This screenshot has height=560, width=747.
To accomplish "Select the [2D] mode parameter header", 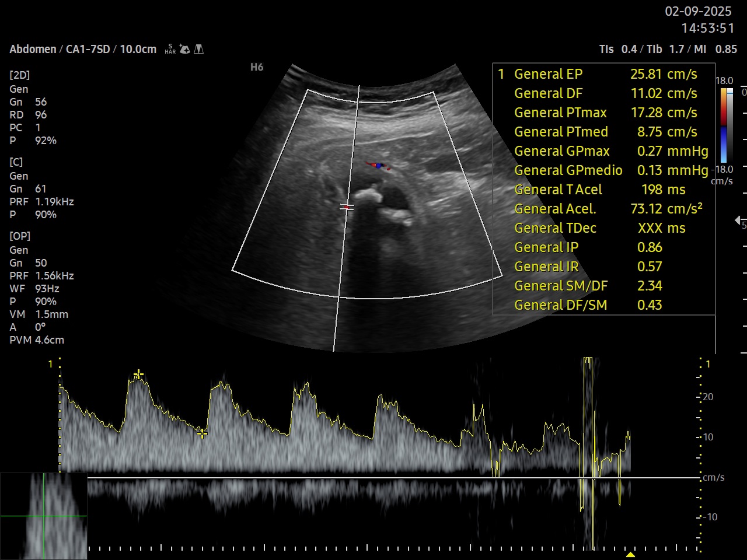I will [x=19, y=75].
